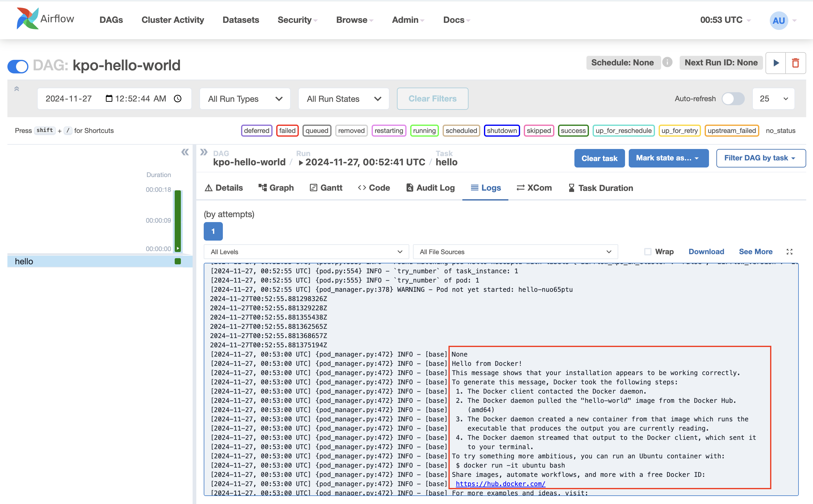
Task: Open the Datasets page
Action: pos(241,20)
